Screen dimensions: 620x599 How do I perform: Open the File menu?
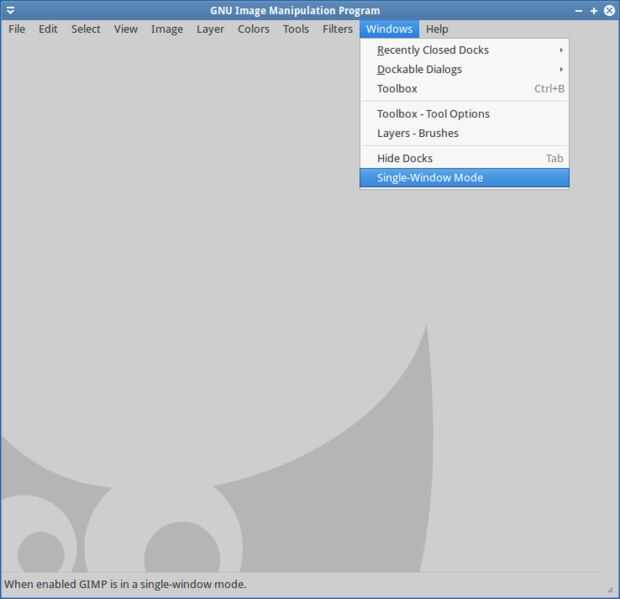tap(17, 29)
